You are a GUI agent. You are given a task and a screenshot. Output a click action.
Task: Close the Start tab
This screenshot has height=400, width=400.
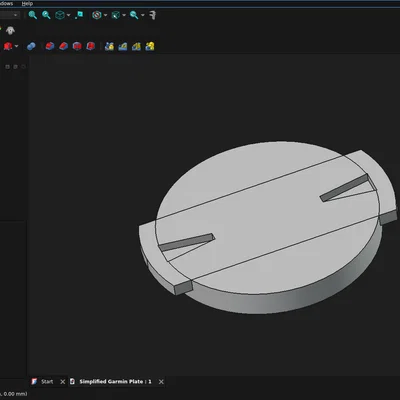(62, 382)
